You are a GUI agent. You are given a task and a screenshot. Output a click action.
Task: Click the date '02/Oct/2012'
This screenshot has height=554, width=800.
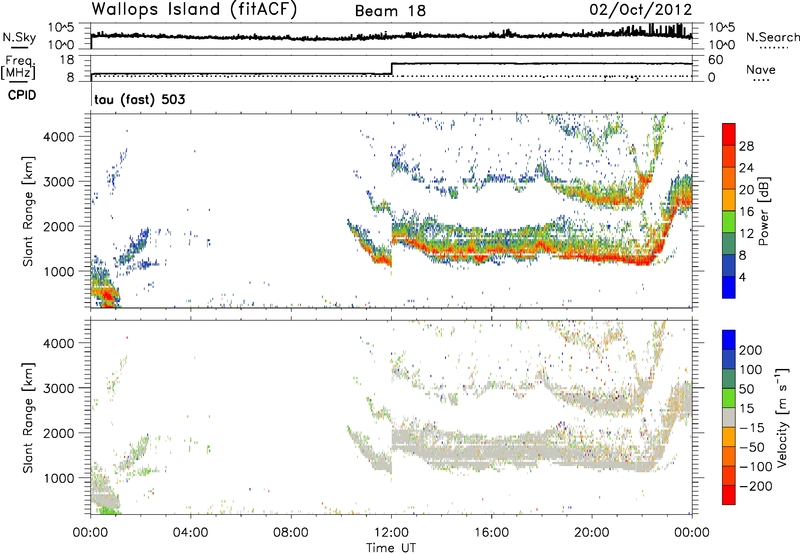tap(641, 10)
